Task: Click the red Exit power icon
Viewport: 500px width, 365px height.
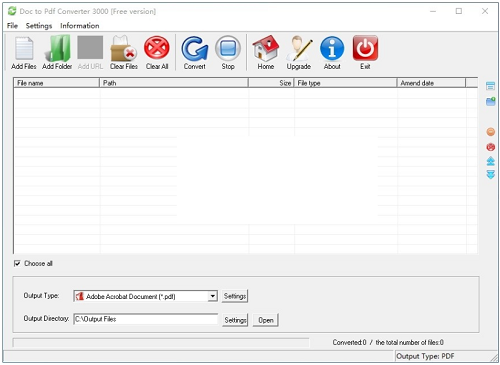Action: coord(365,53)
